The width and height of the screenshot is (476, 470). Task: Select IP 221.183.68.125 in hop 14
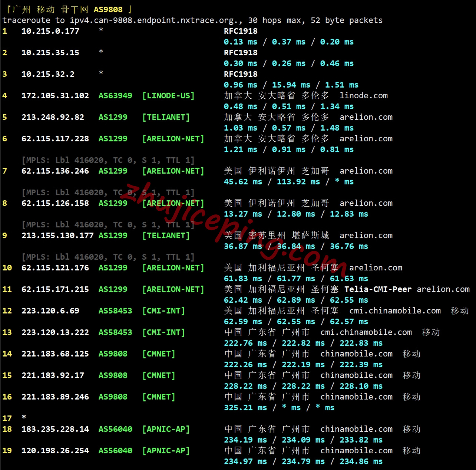(55, 354)
